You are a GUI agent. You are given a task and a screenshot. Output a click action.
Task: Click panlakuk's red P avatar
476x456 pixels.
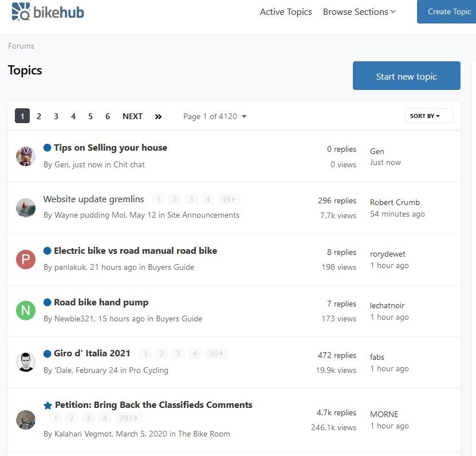25,260
